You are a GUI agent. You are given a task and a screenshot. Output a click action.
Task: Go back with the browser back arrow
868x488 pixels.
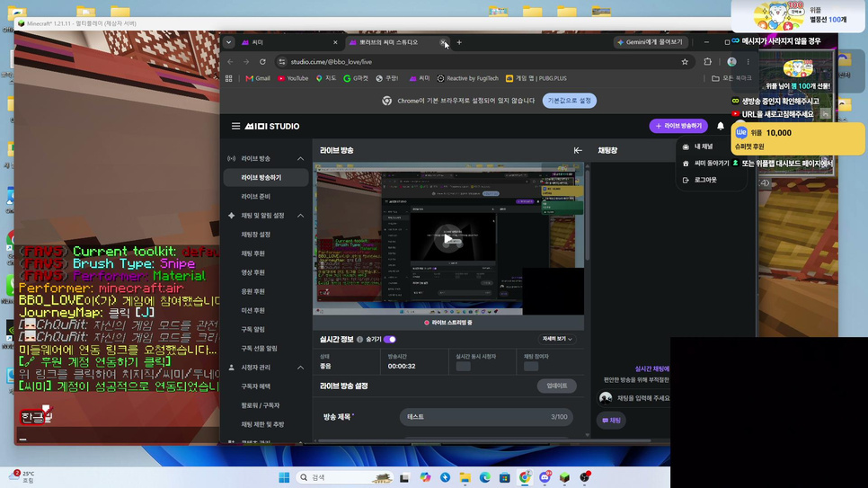230,62
